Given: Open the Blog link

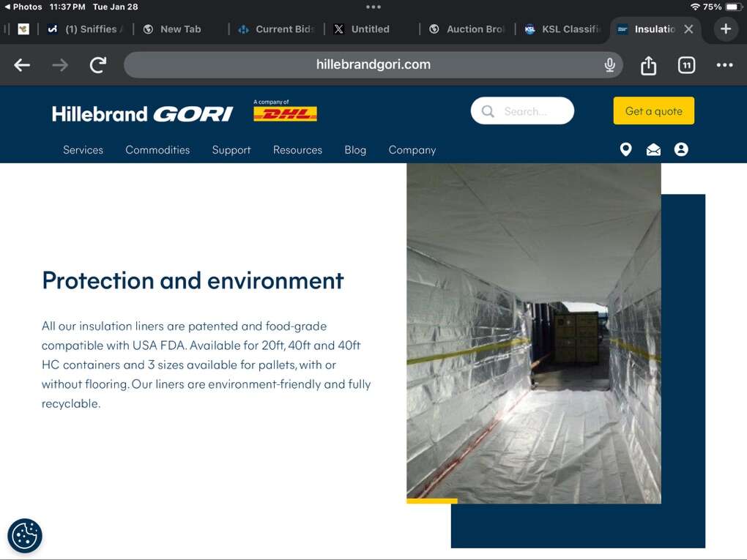Looking at the screenshot, I should point(355,149).
